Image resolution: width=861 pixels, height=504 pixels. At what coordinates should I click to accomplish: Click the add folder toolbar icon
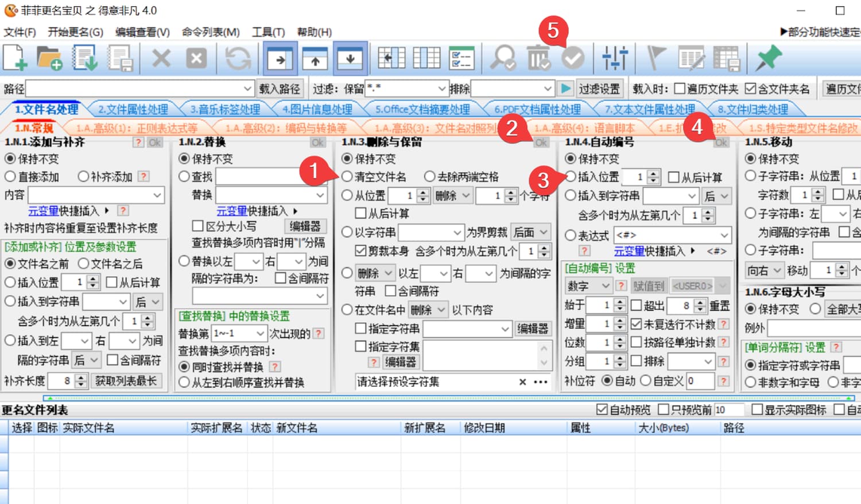tap(49, 58)
